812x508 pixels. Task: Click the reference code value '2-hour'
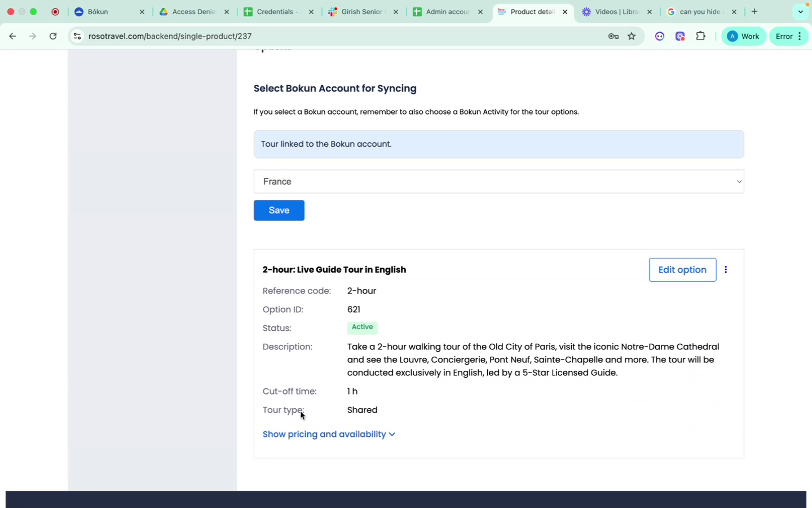tap(361, 291)
